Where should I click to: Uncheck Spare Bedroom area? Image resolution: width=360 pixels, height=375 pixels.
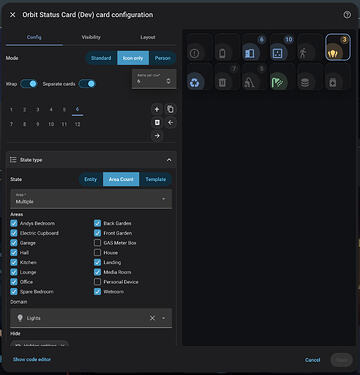[14, 292]
